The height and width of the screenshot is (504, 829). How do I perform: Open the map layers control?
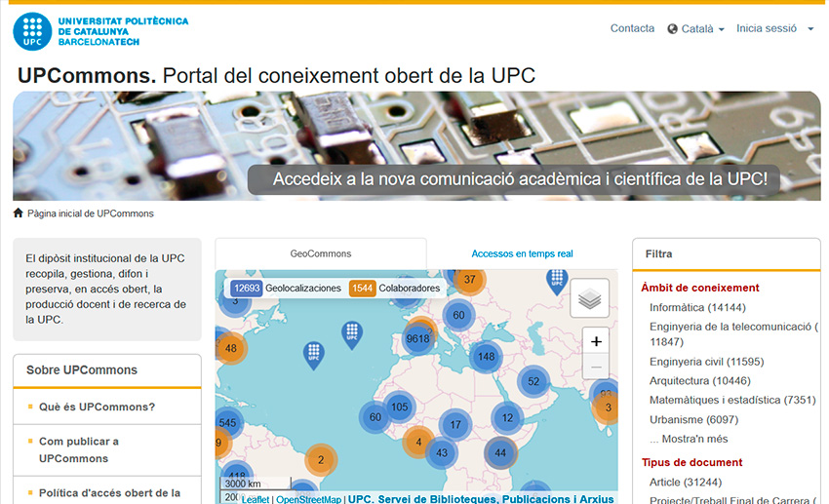click(x=589, y=298)
